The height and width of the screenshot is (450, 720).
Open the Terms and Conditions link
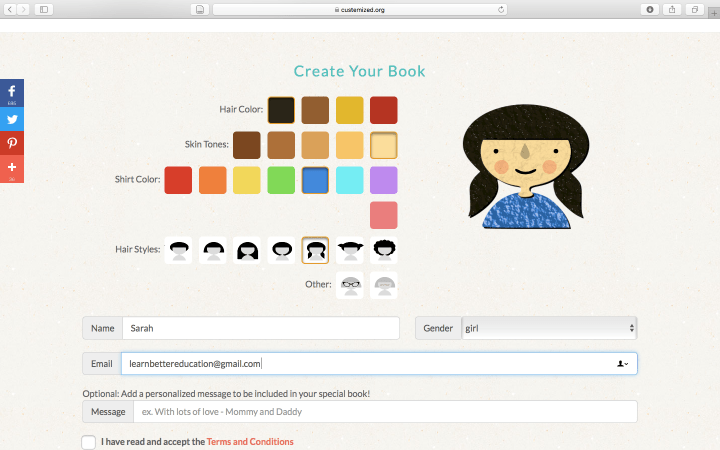(x=250, y=442)
